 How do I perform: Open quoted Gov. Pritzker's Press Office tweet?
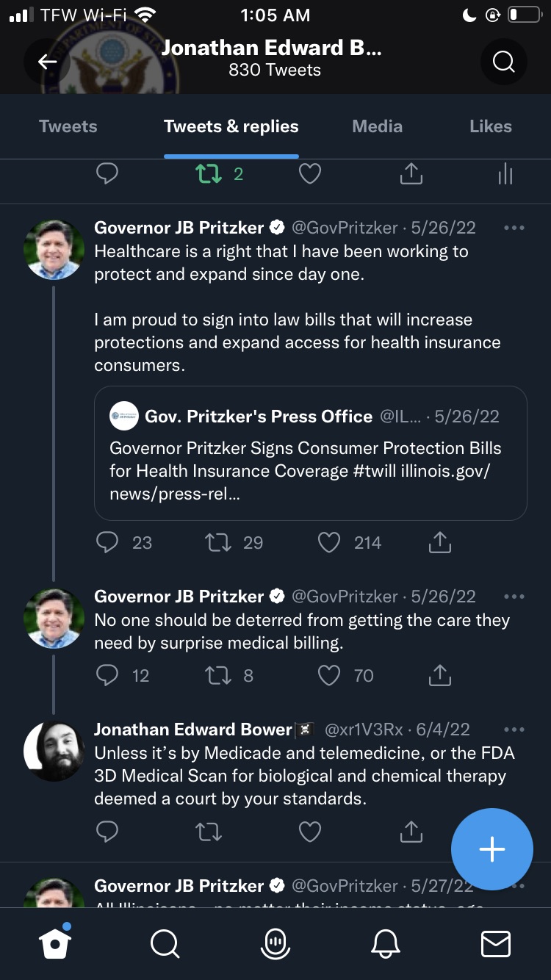[x=310, y=453]
